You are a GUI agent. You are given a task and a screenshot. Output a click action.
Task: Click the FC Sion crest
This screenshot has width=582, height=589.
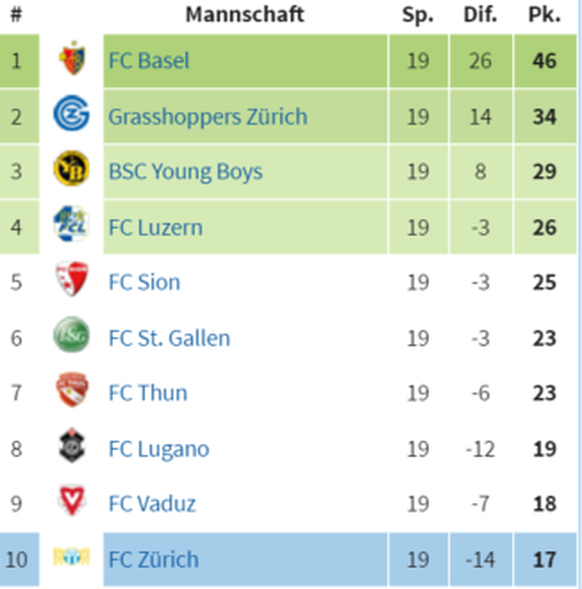tap(72, 279)
